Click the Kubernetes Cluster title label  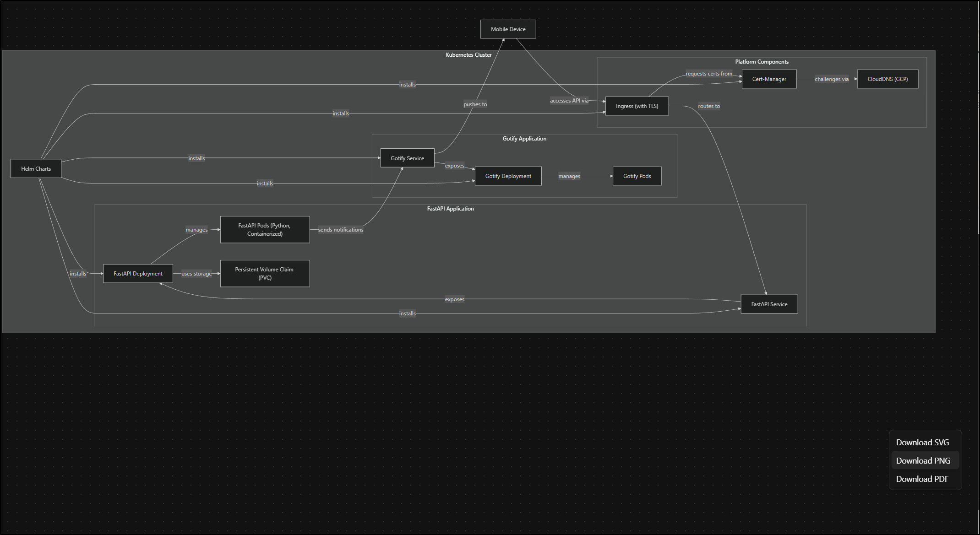pos(468,55)
